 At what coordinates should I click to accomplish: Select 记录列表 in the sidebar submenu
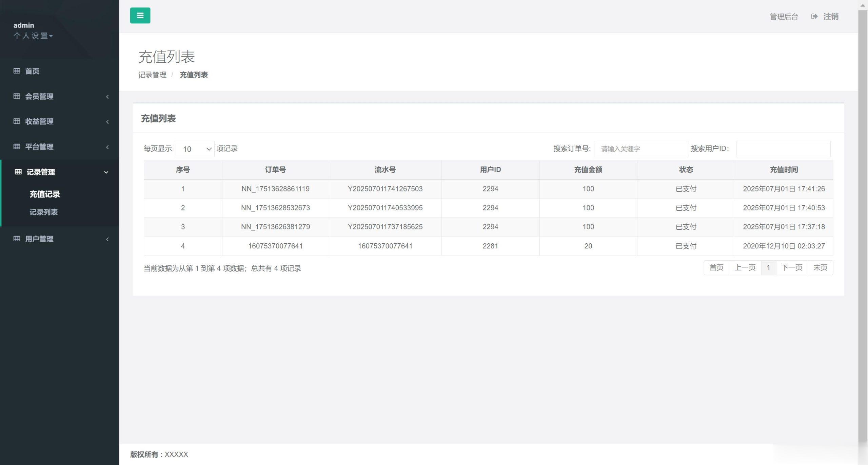click(x=43, y=212)
